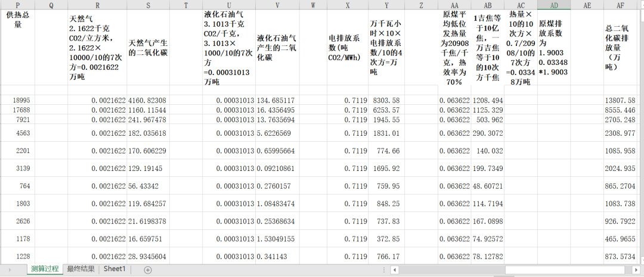
Task: Select column U header
Action: click(x=229, y=5)
